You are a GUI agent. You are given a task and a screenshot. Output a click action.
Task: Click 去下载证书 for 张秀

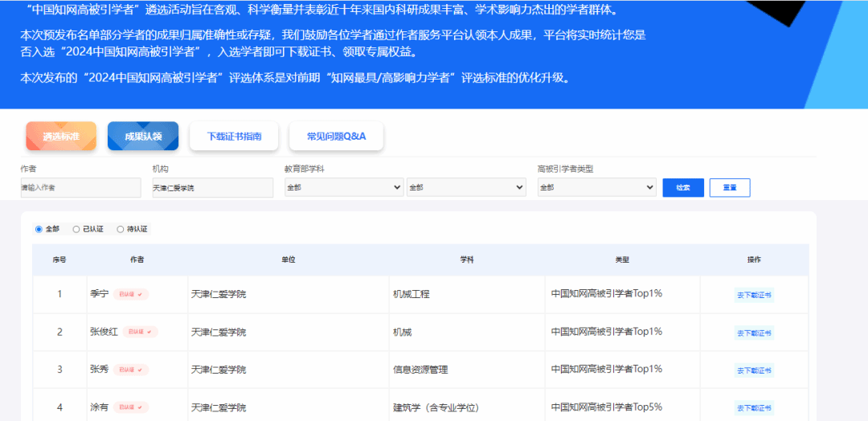(753, 370)
